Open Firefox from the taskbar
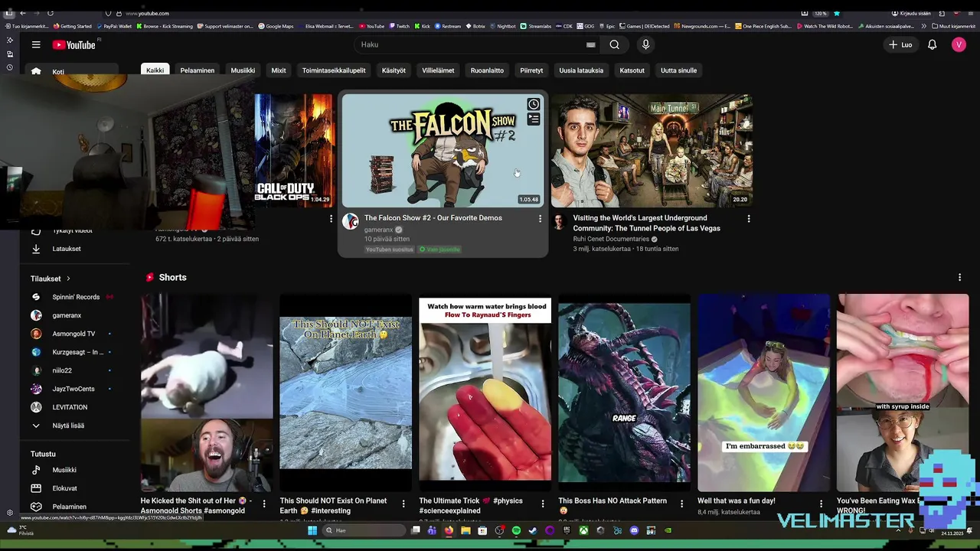Image resolution: width=980 pixels, height=551 pixels. point(449,530)
